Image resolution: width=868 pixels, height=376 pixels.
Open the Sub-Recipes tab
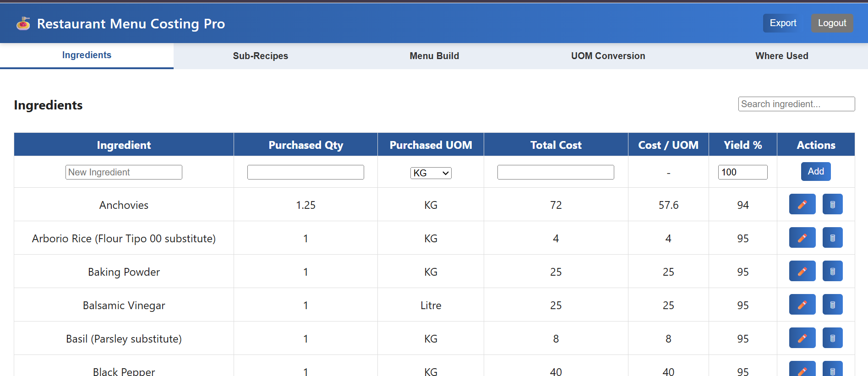pyautogui.click(x=260, y=56)
